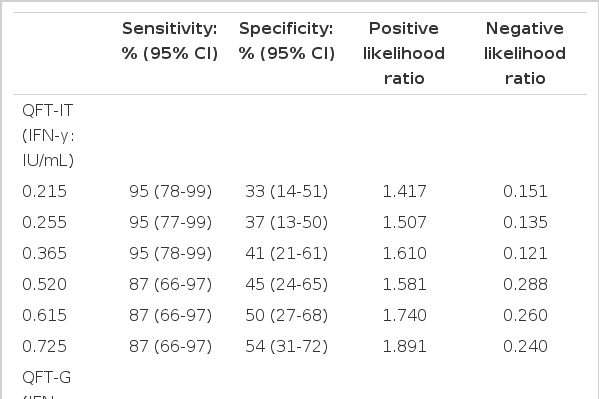
Task: Click the 0.255 cutoff value
Action: [44, 222]
